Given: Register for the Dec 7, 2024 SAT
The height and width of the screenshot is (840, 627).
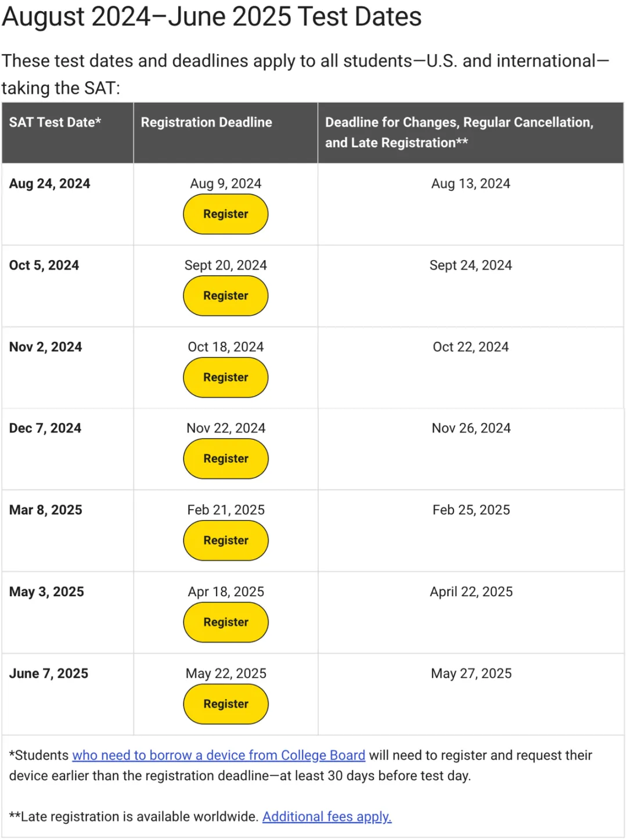Looking at the screenshot, I should (225, 459).
